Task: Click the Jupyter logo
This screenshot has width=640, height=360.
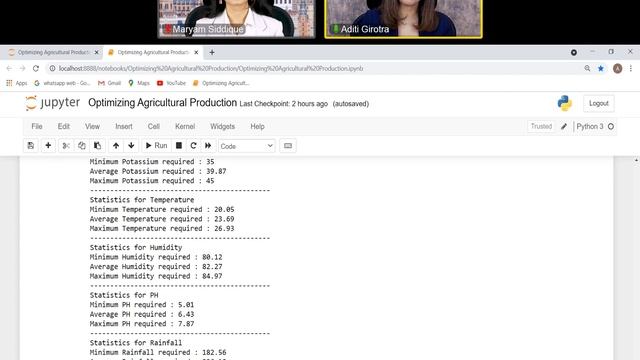Action: point(52,103)
